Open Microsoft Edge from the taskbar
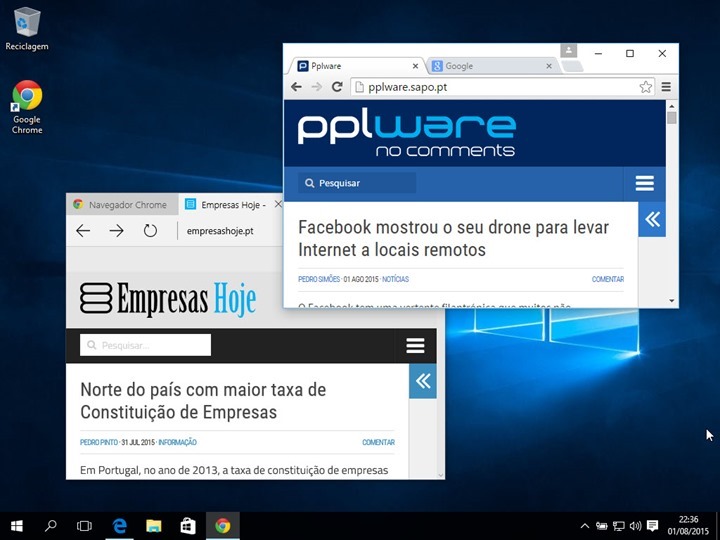Screen dimensions: 720x540 pos(119,526)
